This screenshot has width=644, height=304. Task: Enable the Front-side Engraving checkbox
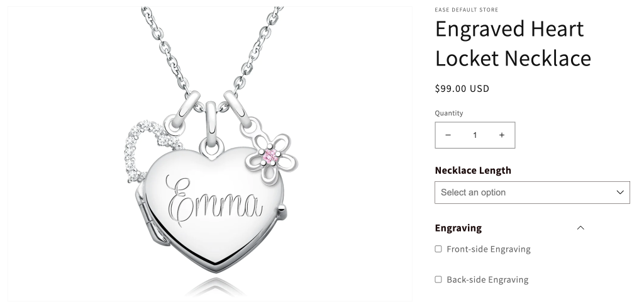point(438,249)
